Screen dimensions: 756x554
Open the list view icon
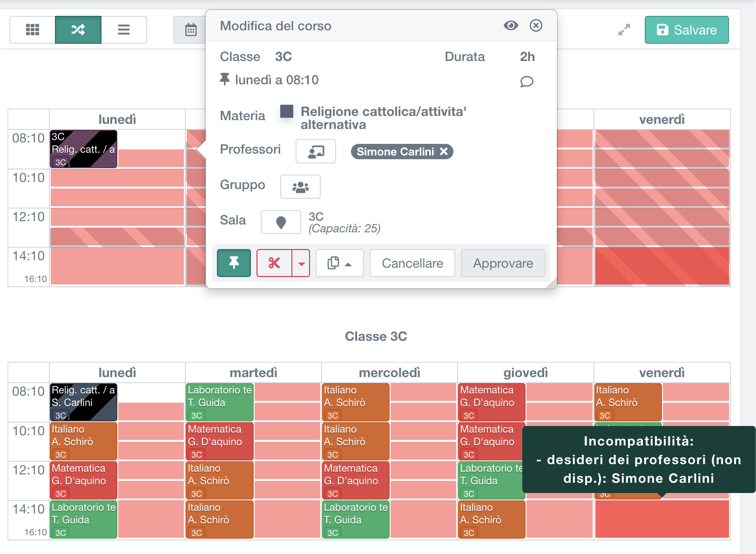pyautogui.click(x=124, y=29)
